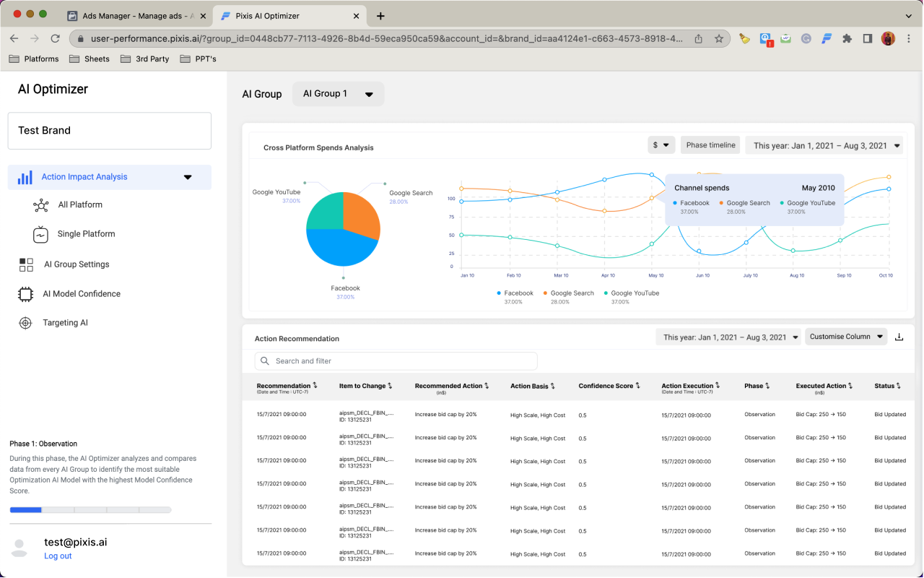
Task: Open the AI Model Confidence menu item
Action: click(x=82, y=294)
